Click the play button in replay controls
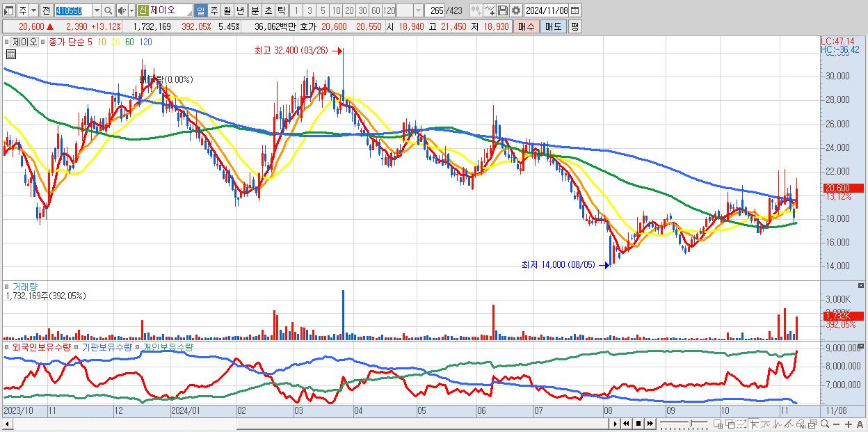 pos(616,424)
